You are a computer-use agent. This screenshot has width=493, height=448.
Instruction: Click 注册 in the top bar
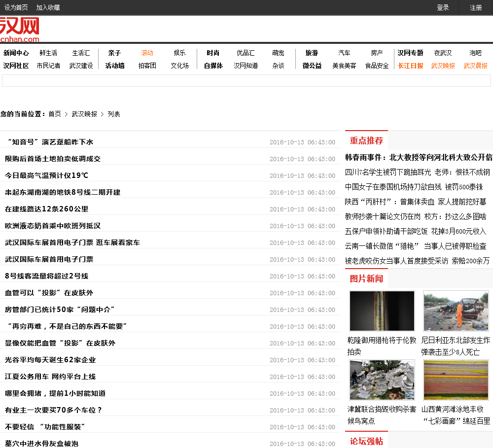pos(476,7)
